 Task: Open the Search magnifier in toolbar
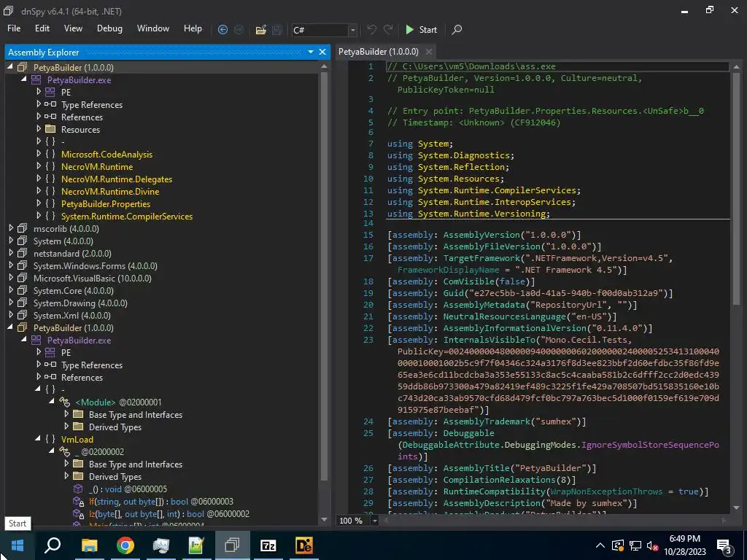[457, 29]
